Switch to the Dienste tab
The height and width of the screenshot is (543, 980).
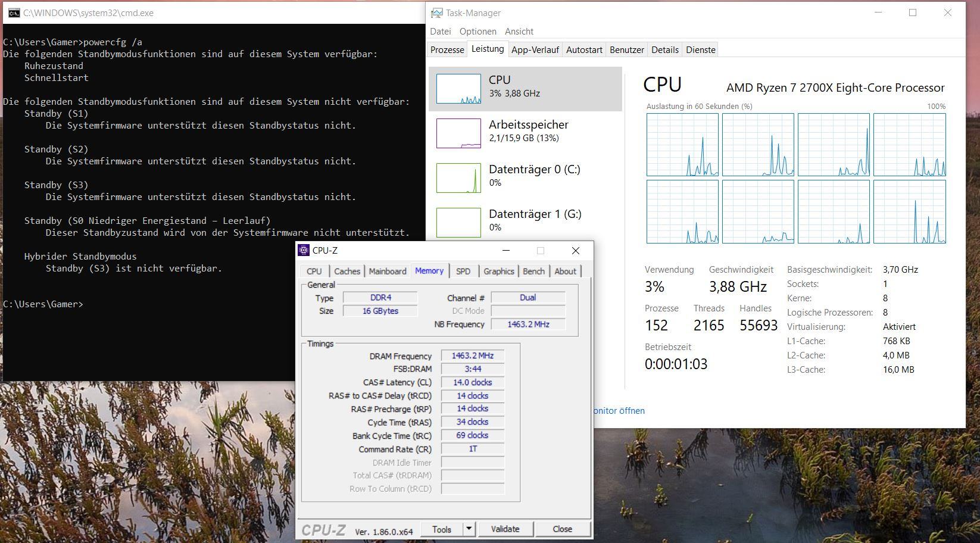(701, 50)
